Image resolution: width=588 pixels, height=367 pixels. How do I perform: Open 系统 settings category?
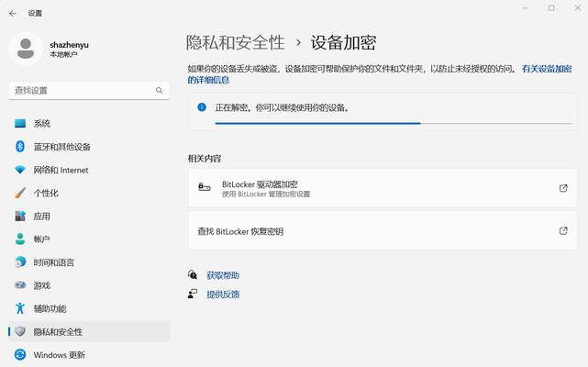coord(89,123)
